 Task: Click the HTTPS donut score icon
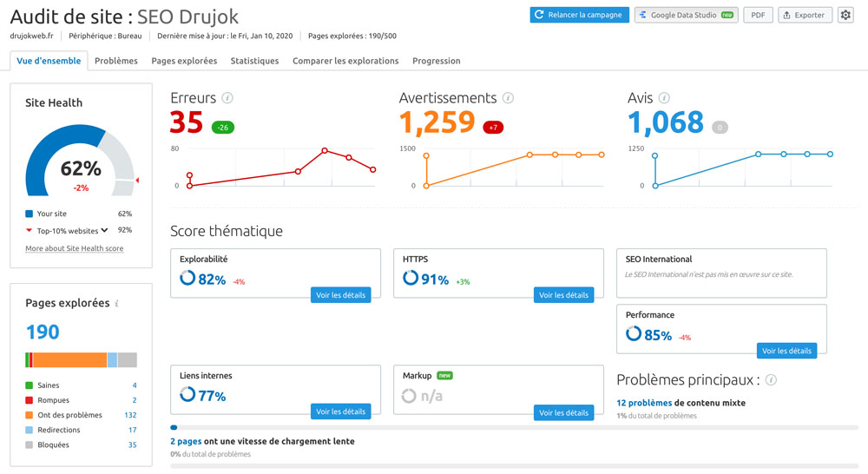coord(411,278)
